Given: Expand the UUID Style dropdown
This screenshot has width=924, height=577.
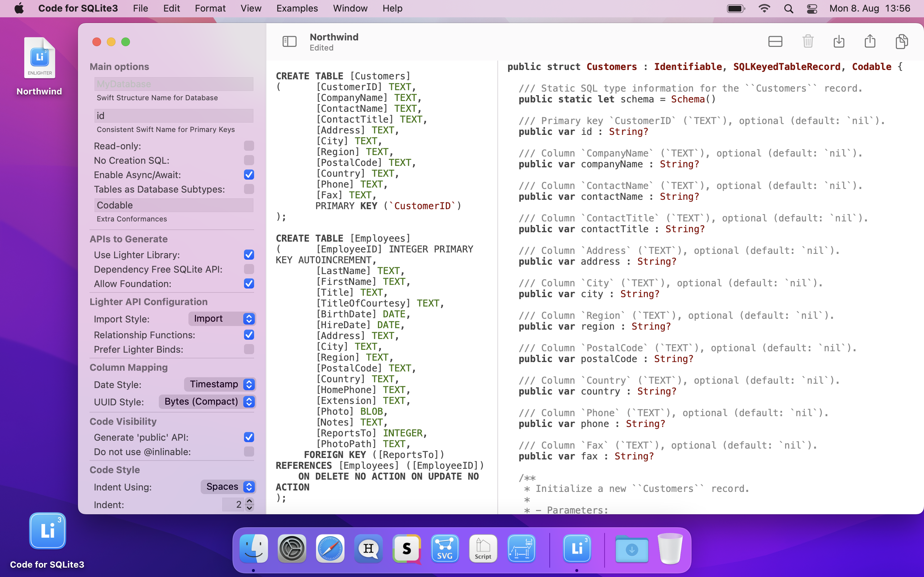Looking at the screenshot, I should (x=207, y=401).
